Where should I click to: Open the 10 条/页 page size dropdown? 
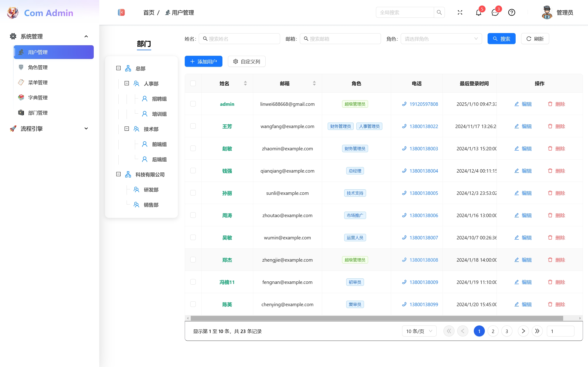(419, 331)
